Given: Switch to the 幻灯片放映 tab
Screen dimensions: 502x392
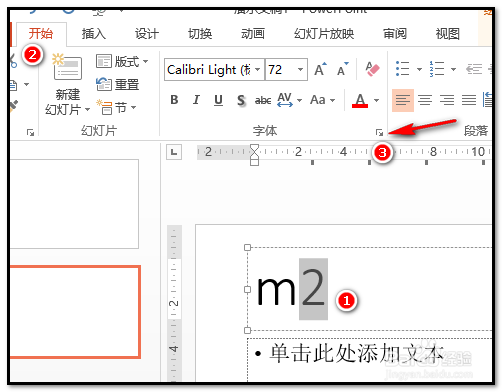Looking at the screenshot, I should coord(324,34).
